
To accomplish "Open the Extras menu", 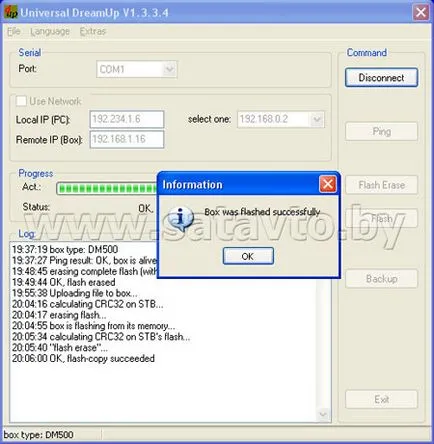I will [x=93, y=31].
